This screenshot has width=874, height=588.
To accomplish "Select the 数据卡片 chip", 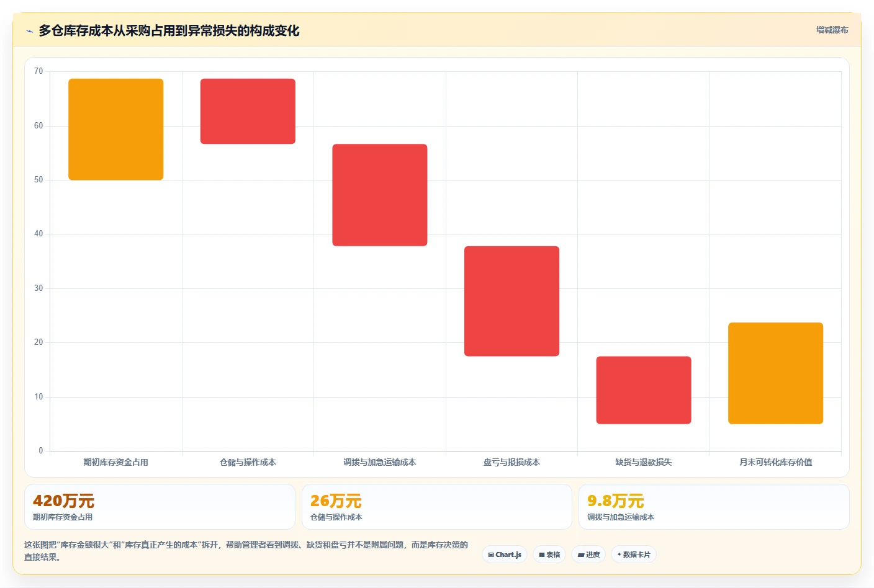I will point(634,555).
